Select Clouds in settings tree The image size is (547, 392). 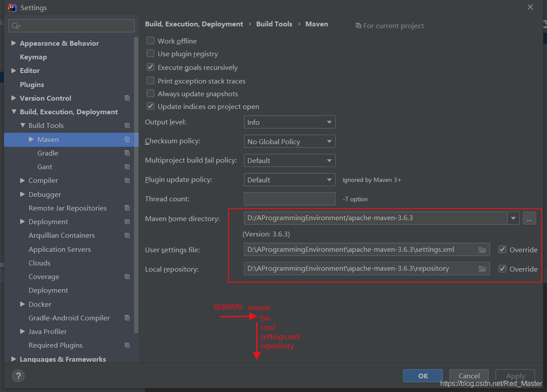40,263
